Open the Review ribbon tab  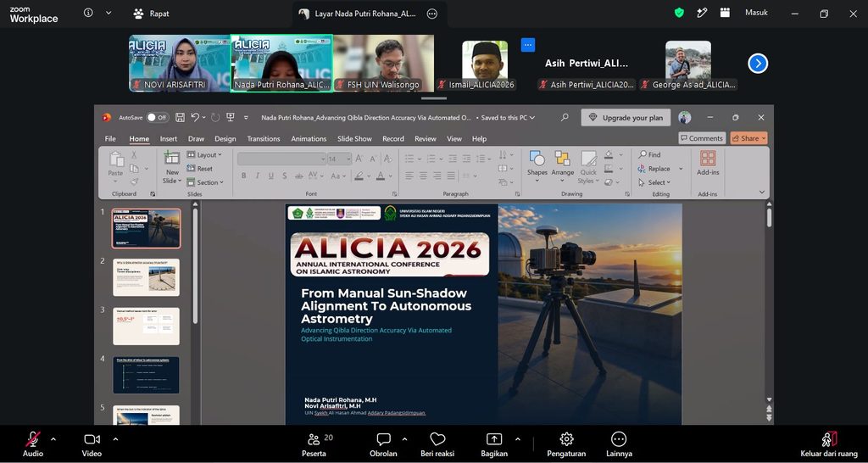tap(426, 139)
